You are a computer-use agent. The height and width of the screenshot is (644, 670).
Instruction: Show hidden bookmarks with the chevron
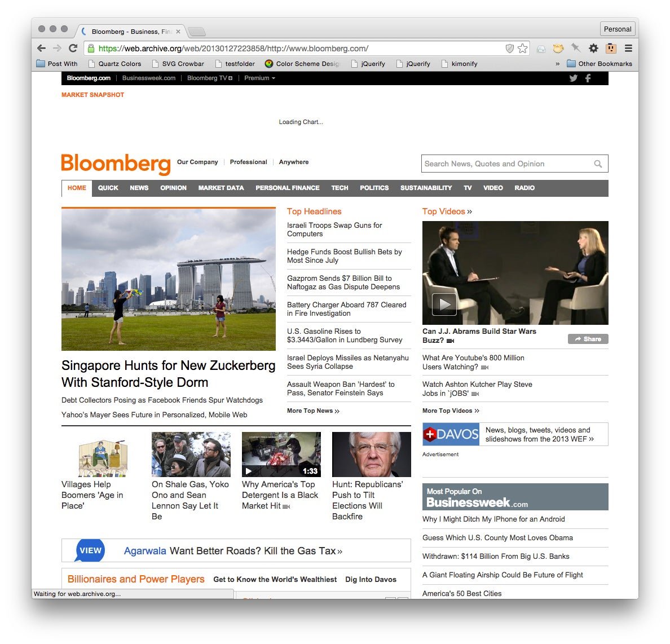pos(557,64)
